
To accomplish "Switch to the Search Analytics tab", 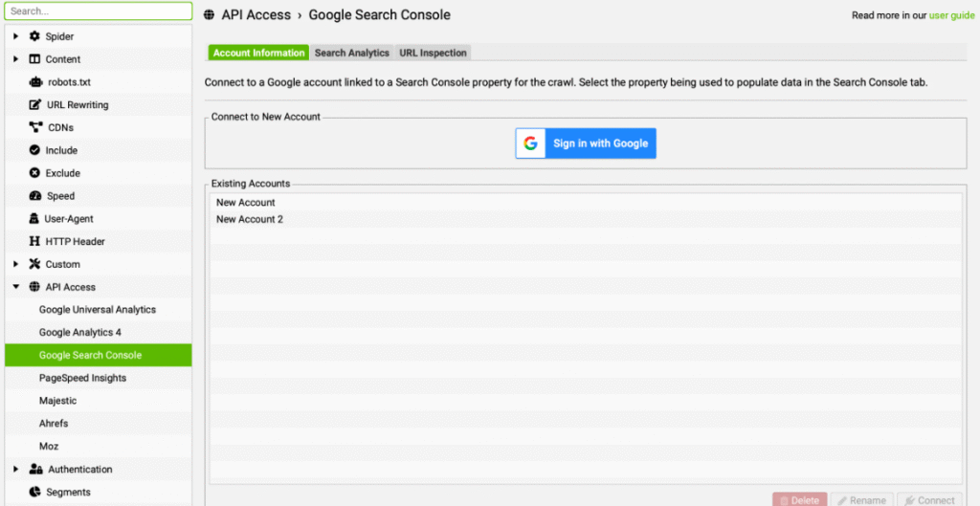I will (352, 54).
